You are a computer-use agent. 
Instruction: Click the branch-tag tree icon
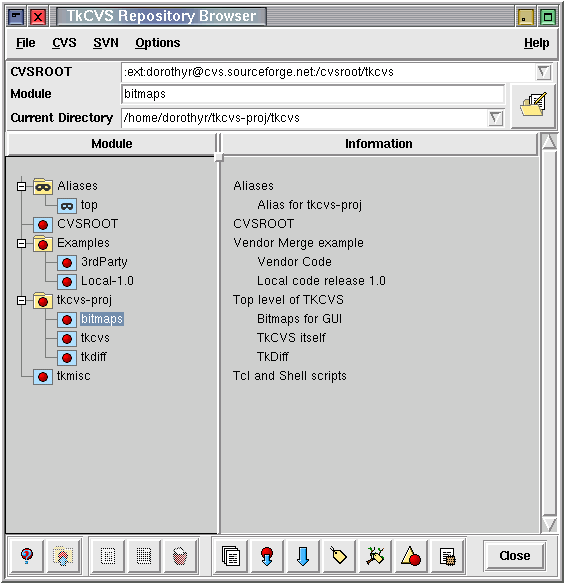pos(375,556)
